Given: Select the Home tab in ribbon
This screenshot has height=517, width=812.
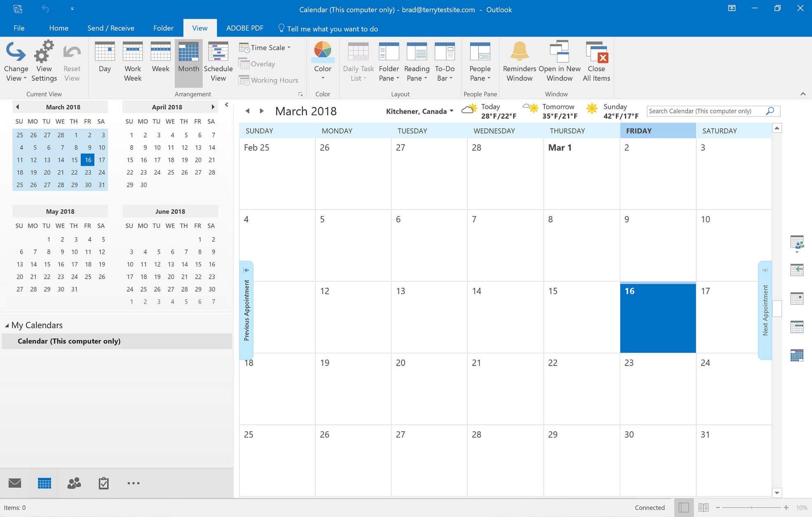Looking at the screenshot, I should [x=58, y=28].
